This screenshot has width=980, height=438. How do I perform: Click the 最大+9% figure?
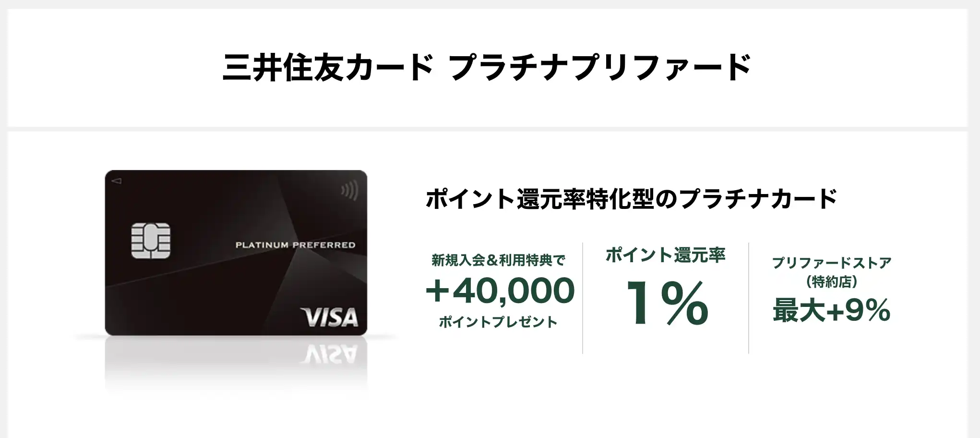pos(832,310)
